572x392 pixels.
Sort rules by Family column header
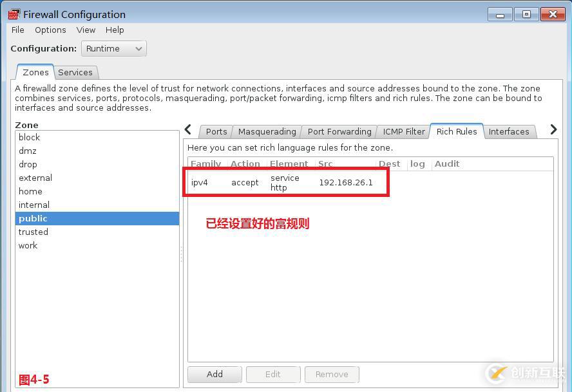coord(207,163)
